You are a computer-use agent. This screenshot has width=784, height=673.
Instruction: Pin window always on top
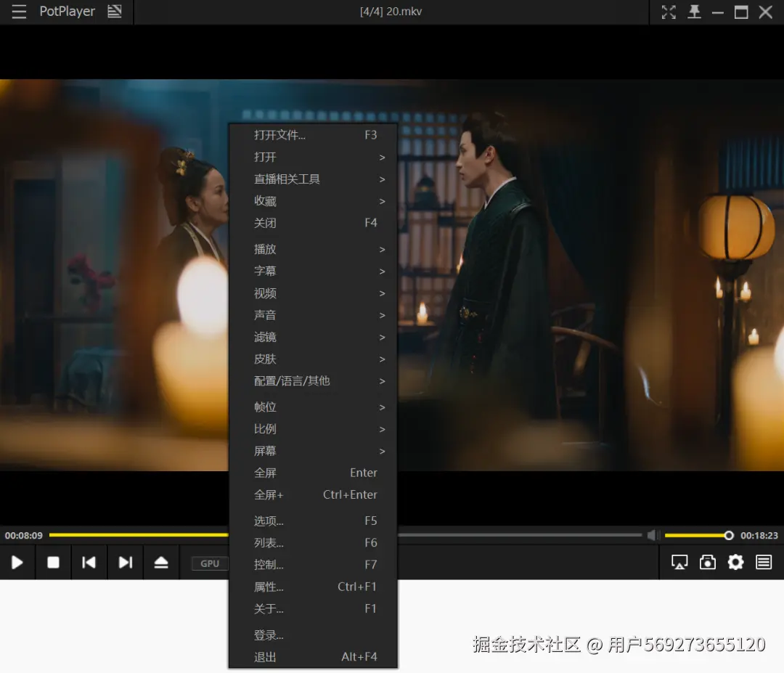(694, 12)
